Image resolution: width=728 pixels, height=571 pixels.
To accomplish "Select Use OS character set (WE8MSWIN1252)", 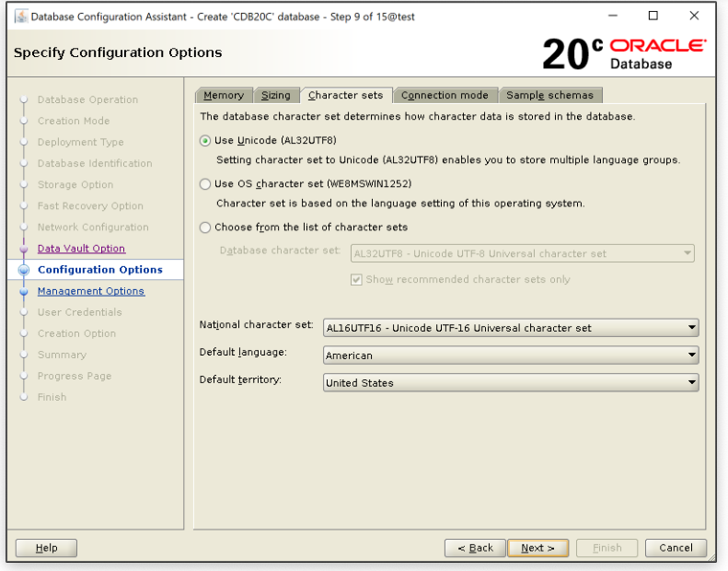I will pos(206,183).
